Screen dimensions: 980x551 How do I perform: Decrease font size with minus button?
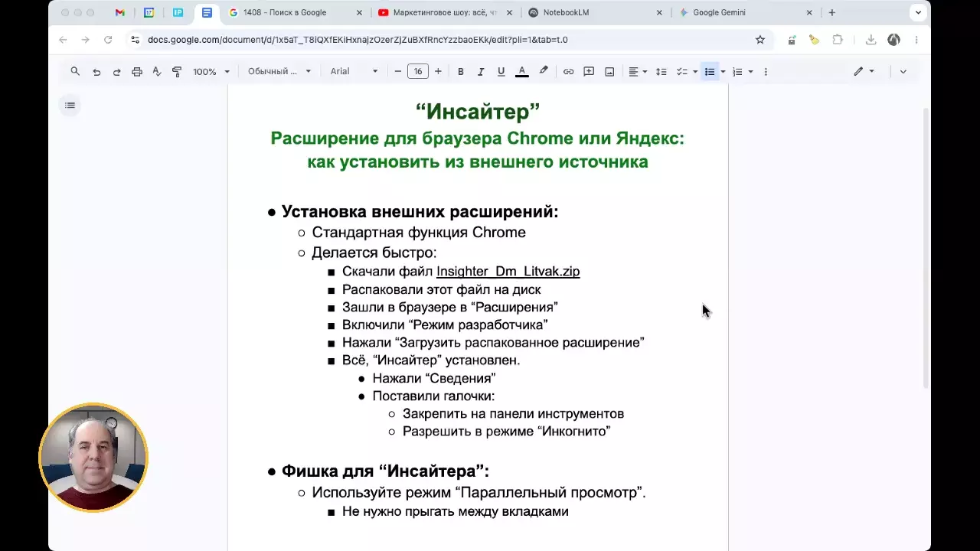[x=398, y=72]
